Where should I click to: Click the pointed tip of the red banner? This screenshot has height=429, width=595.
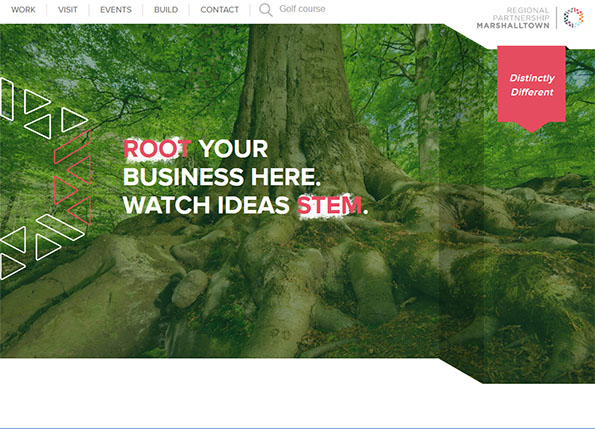click(531, 127)
